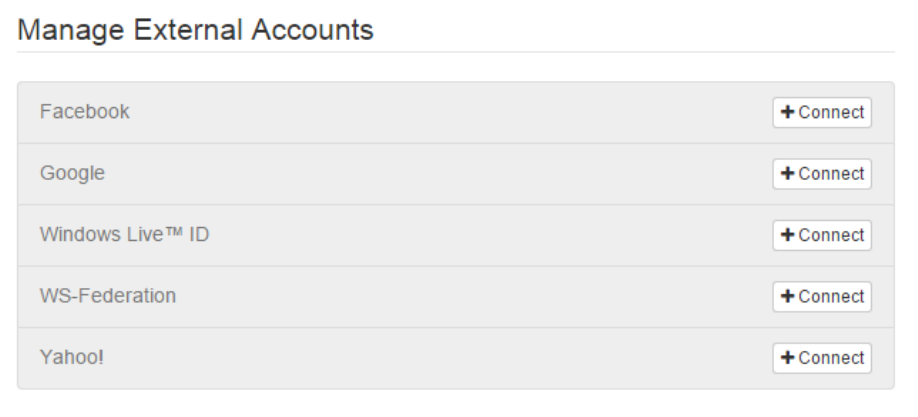Select the empty middle area of the Google row

click(450, 174)
